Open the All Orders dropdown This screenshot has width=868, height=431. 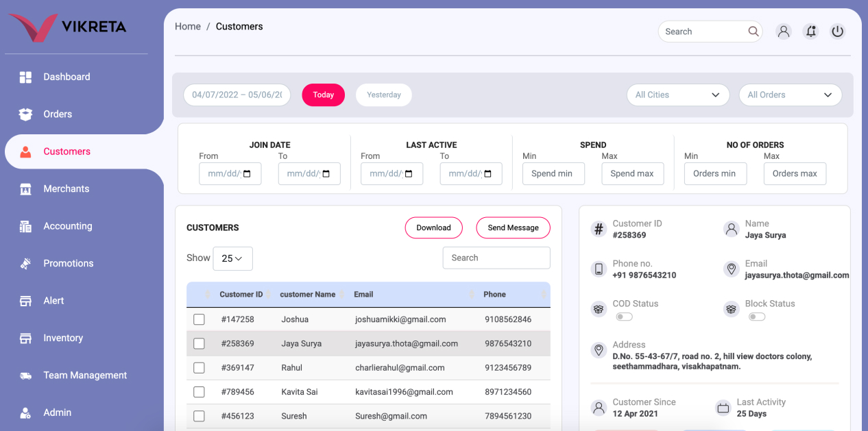(x=790, y=95)
